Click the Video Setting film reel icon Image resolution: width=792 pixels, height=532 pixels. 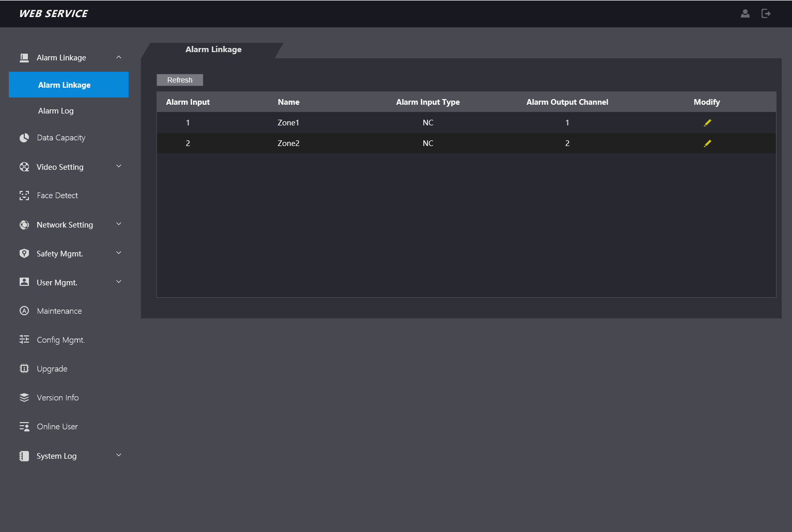click(x=24, y=167)
